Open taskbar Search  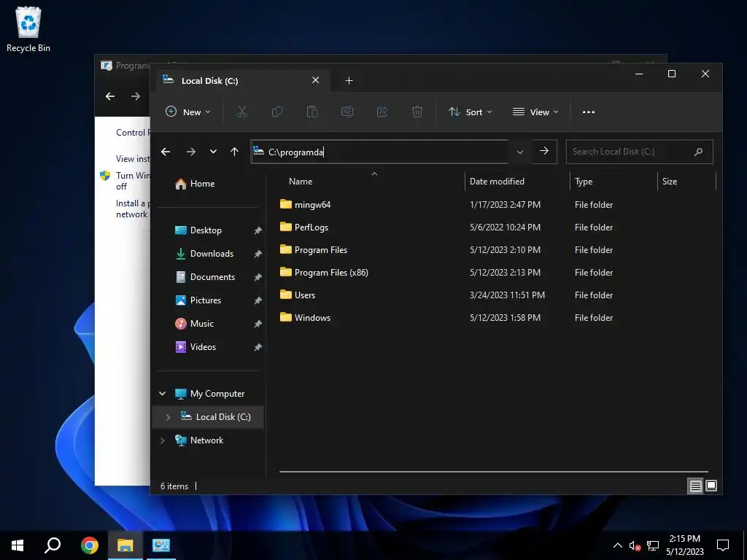click(53, 545)
